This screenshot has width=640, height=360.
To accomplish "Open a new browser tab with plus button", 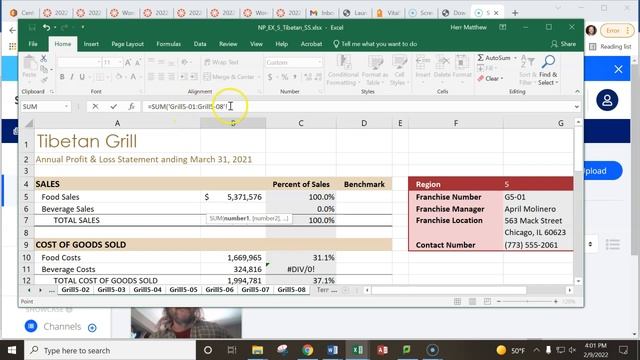I will pyautogui.click(x=515, y=13).
